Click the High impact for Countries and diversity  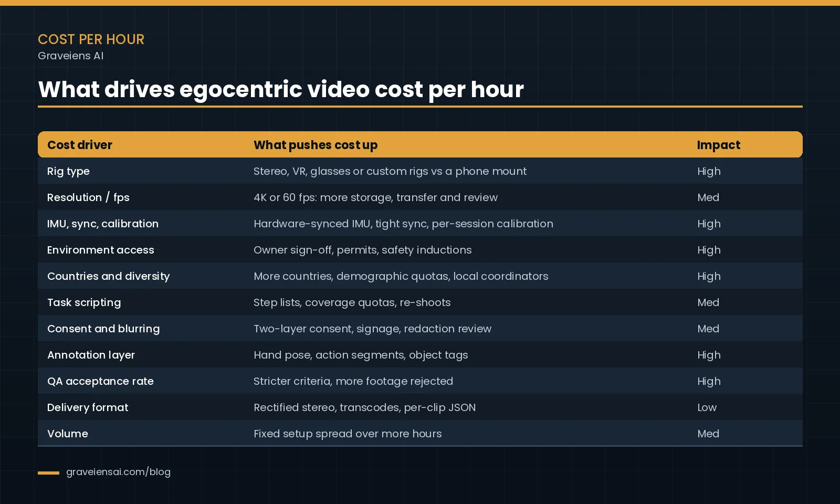click(x=709, y=276)
